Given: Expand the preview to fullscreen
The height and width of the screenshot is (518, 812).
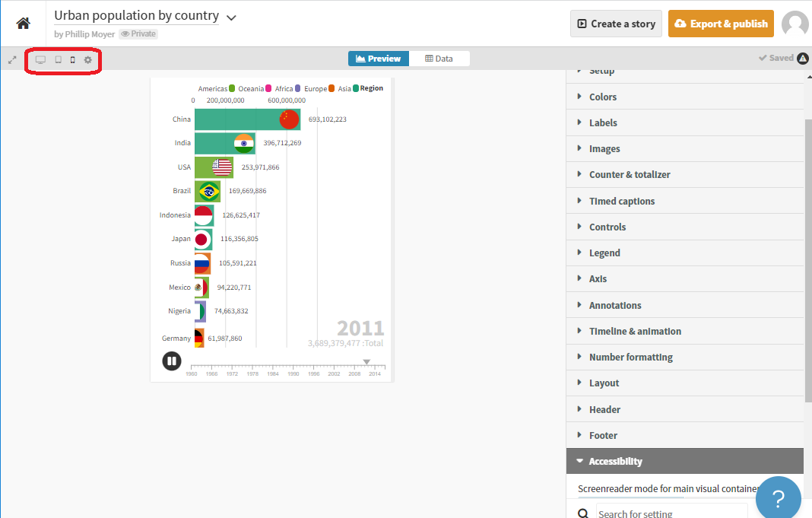Looking at the screenshot, I should [x=11, y=59].
